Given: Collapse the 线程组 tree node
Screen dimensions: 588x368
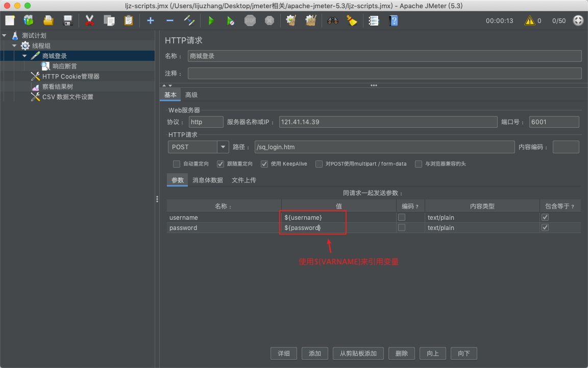Looking at the screenshot, I should (14, 46).
